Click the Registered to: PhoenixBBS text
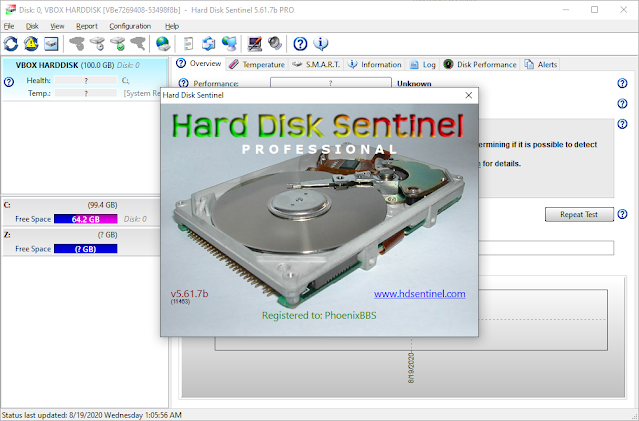Viewport: 639px width, 421px height. pyautogui.click(x=319, y=315)
